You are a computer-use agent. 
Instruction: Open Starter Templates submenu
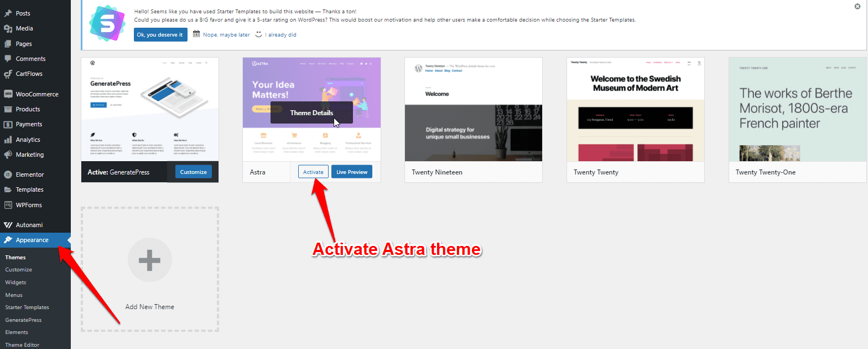27,307
